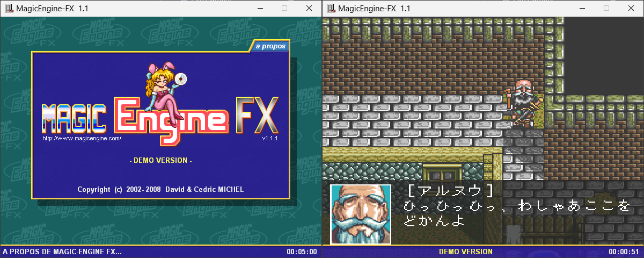The height and width of the screenshot is (258, 644).
Task: Click the character name [アルヌウ] in dialogue
Action: 450,191
